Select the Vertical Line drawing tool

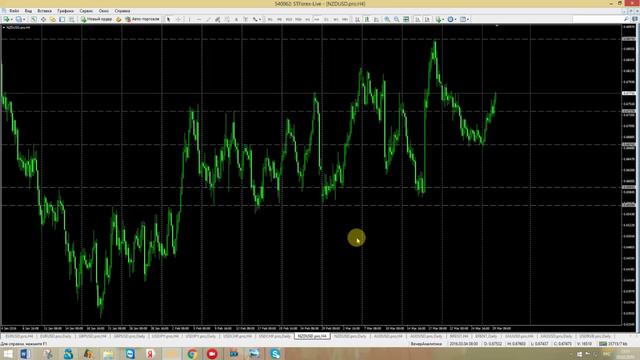coord(189,19)
